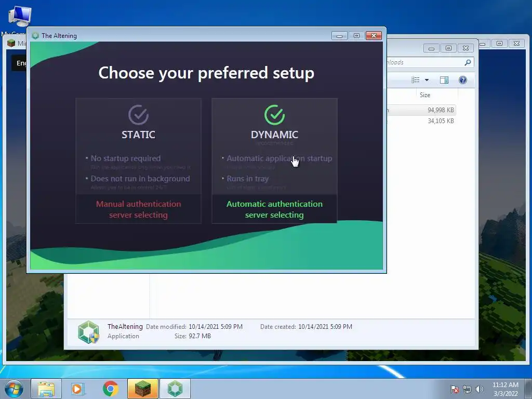Close the Explorer Downloads window
The image size is (532, 399).
click(466, 48)
